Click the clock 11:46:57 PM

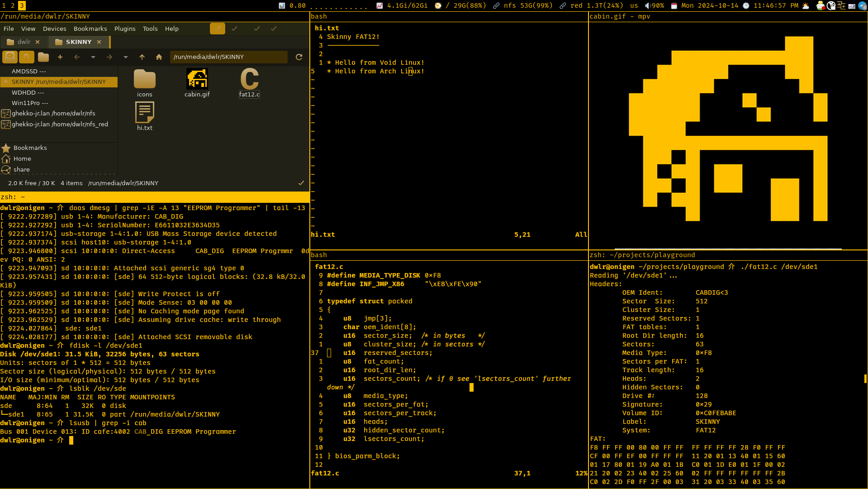click(x=775, y=5)
